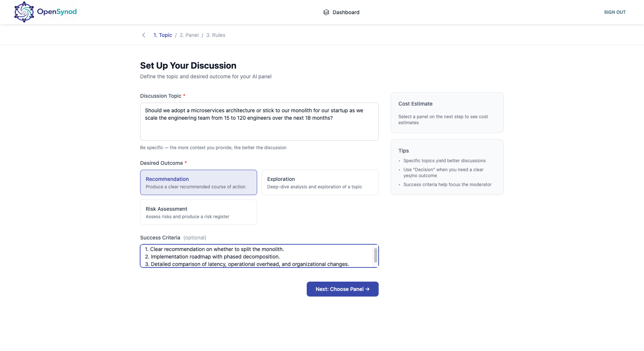This screenshot has height=351, width=644.
Task: Click tip 'Success criteria help focus the moderator'
Action: click(448, 185)
